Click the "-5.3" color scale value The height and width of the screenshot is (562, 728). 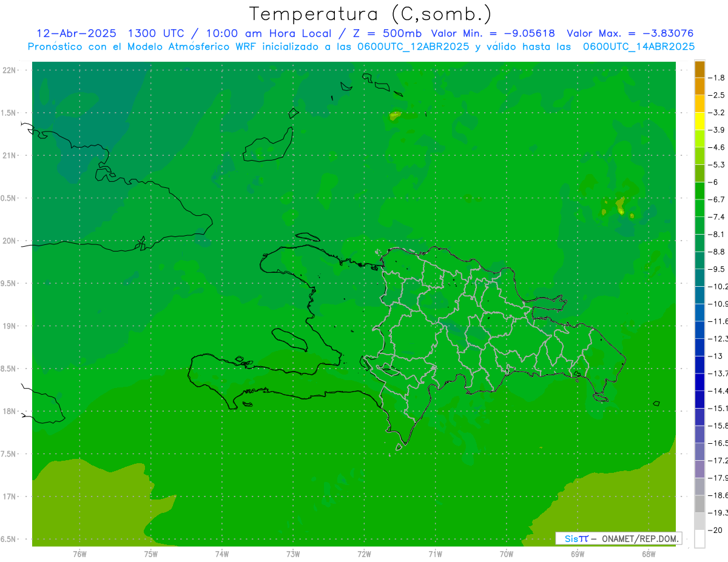(x=717, y=165)
